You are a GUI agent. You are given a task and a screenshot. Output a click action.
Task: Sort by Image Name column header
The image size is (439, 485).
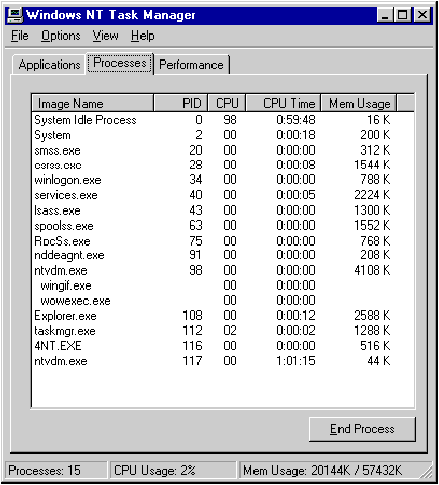click(93, 103)
